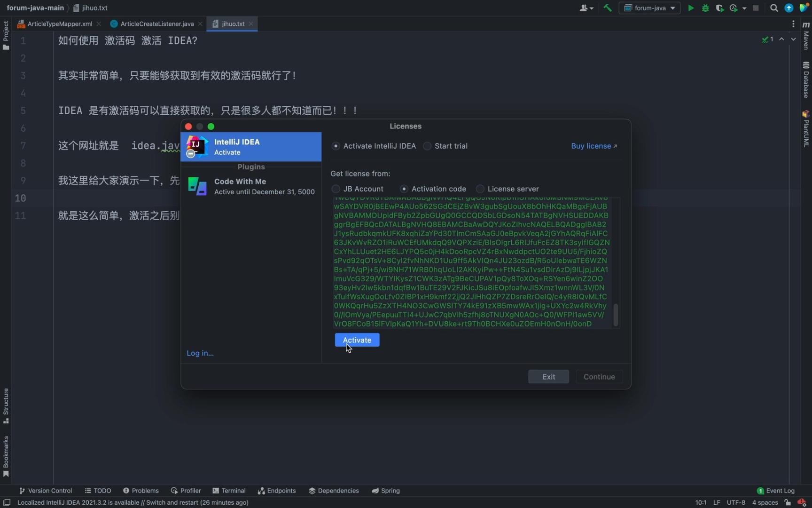Open the Event Log tab
Screen dimensions: 812x508
[775, 491]
